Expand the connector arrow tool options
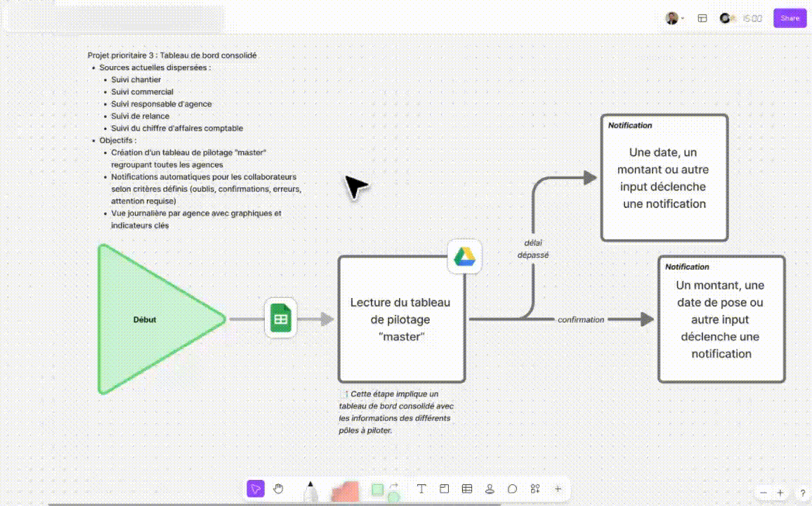Image resolution: width=812 pixels, height=506 pixels. 394,486
